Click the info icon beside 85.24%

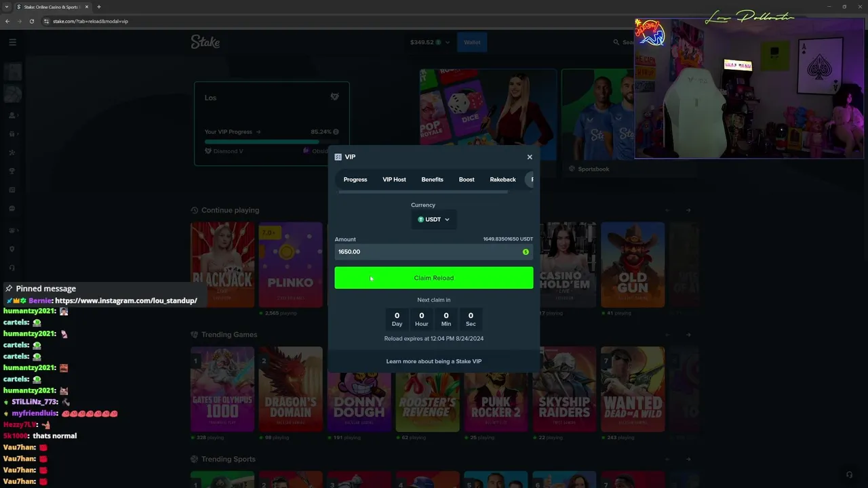point(336,132)
